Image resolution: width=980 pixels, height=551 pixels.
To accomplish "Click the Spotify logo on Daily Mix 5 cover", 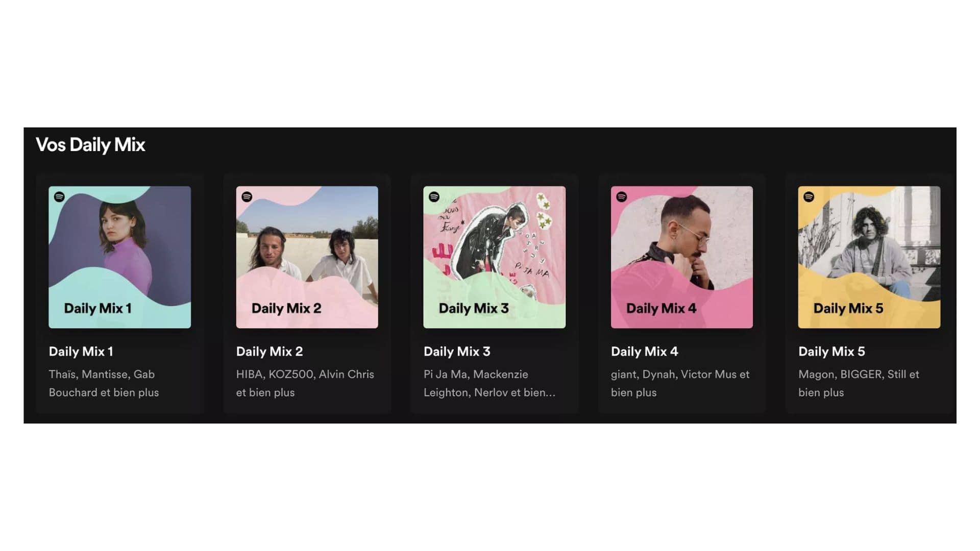I will pyautogui.click(x=809, y=197).
